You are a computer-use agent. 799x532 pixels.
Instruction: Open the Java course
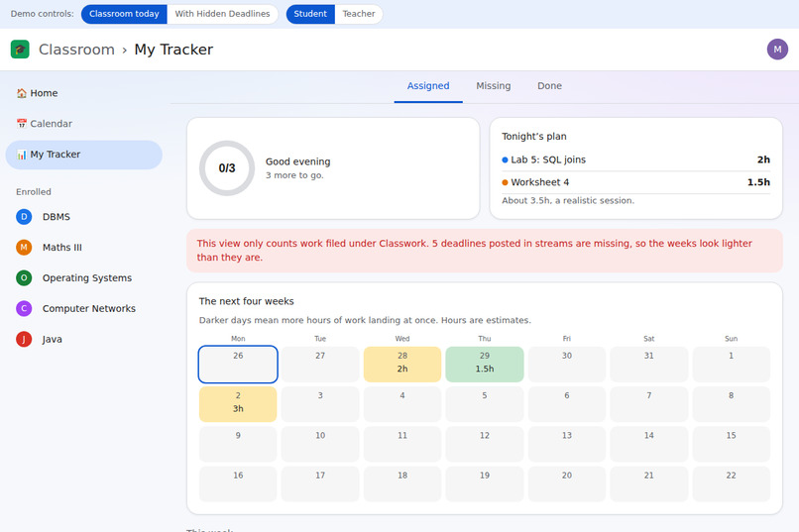(83, 339)
